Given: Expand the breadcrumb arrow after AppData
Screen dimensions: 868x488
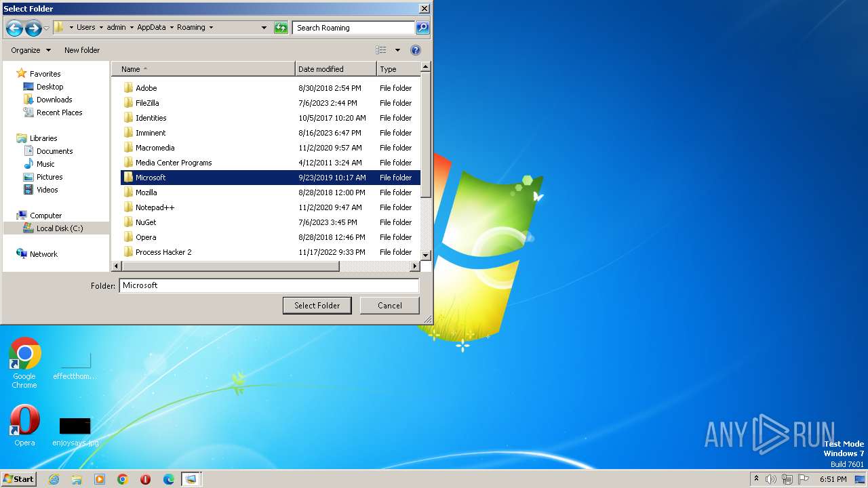Looking at the screenshot, I should [172, 28].
